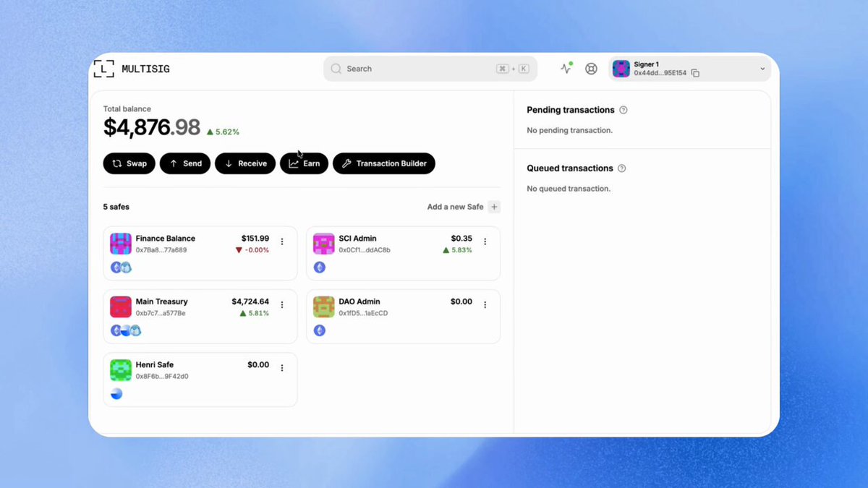
Task: Click the Pending transactions heading
Action: (x=571, y=110)
